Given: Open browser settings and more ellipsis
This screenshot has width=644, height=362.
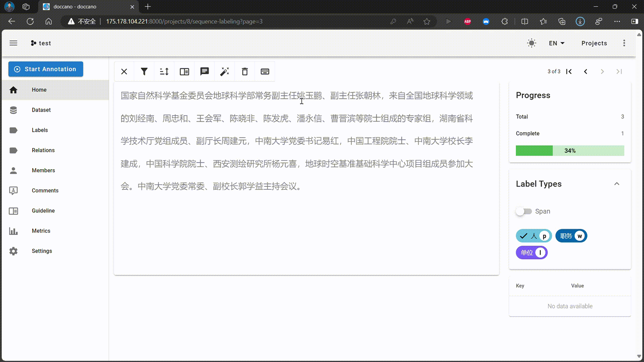Looking at the screenshot, I should tap(617, 21).
